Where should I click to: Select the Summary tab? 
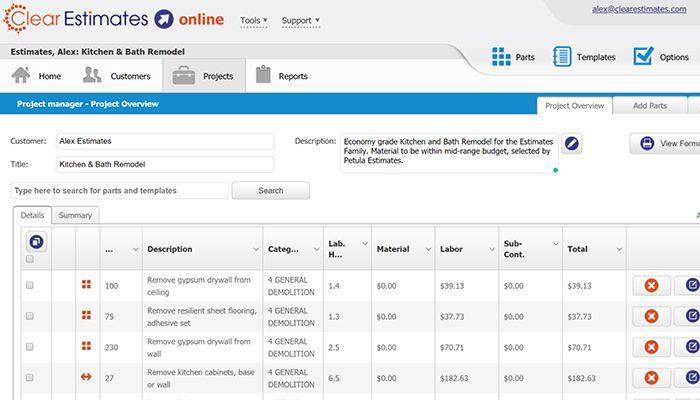[x=75, y=215]
